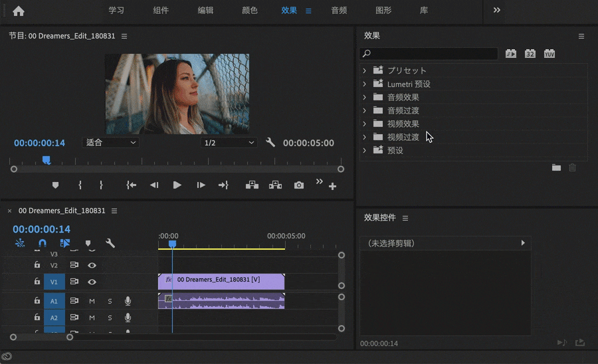Click the Home icon in top bar
598x364 pixels.
point(19,11)
